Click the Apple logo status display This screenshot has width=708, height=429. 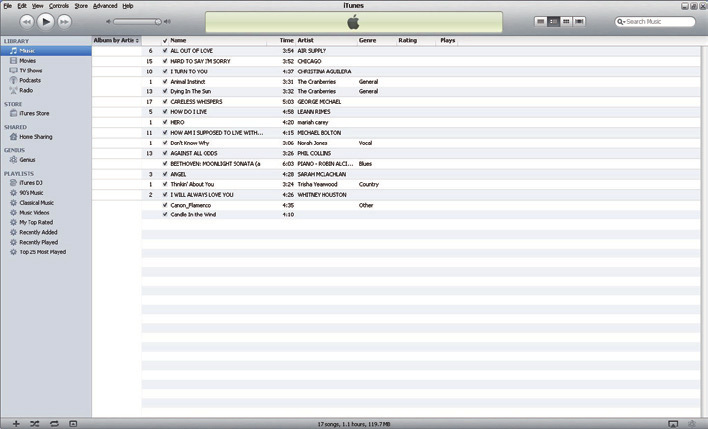pos(354,22)
